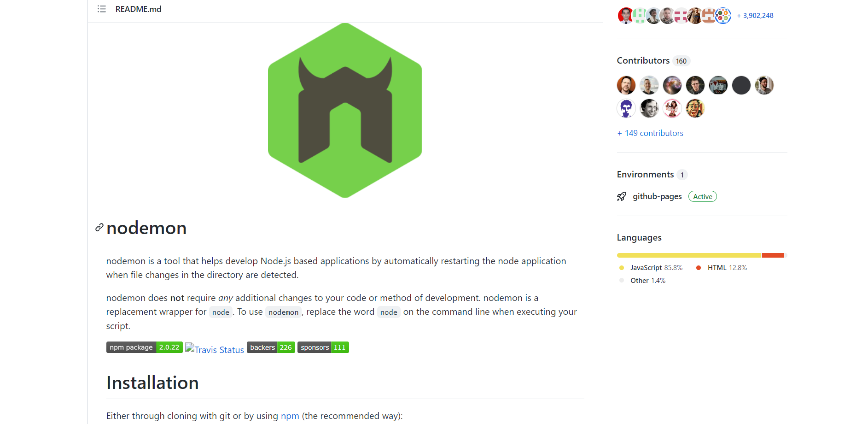This screenshot has height=424, width=868.
Task: Open first contributor avatar with red beard
Action: (x=626, y=85)
